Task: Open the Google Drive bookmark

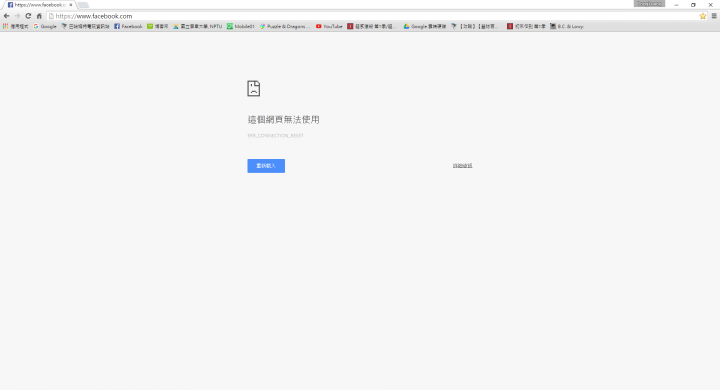Action: (x=425, y=27)
